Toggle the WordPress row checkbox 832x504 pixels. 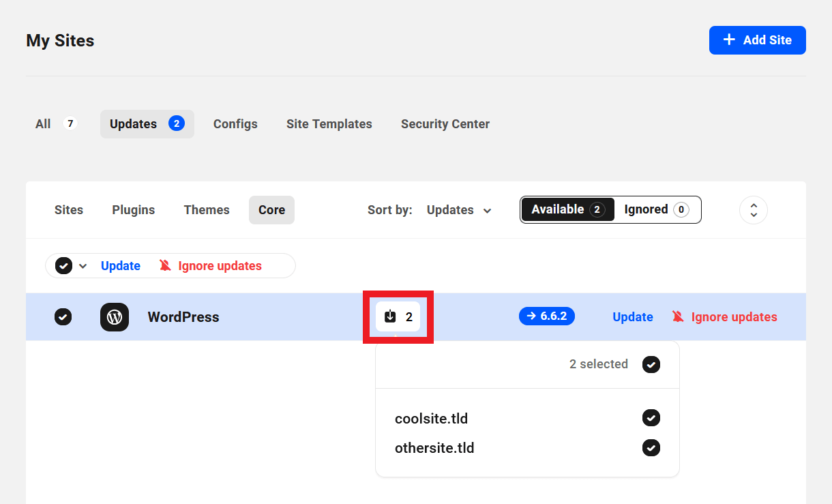(x=63, y=317)
